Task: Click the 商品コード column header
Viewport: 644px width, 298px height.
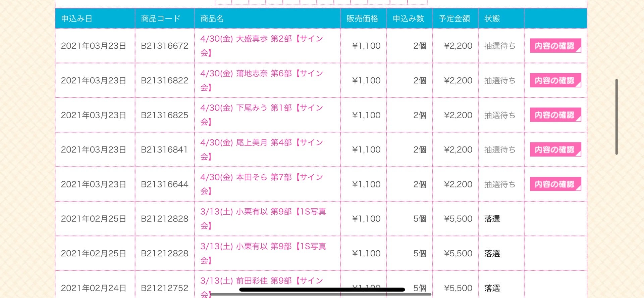Action: (x=161, y=18)
